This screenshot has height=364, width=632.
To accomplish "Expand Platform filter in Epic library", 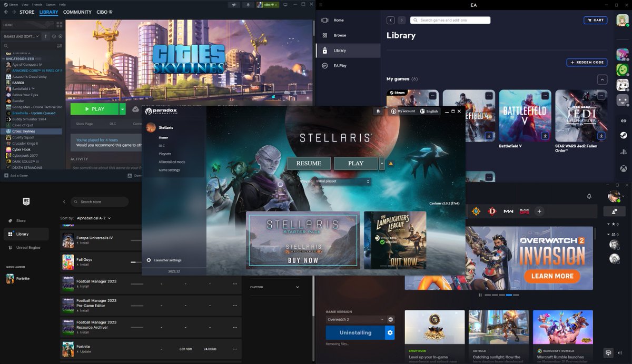I will pos(275,287).
